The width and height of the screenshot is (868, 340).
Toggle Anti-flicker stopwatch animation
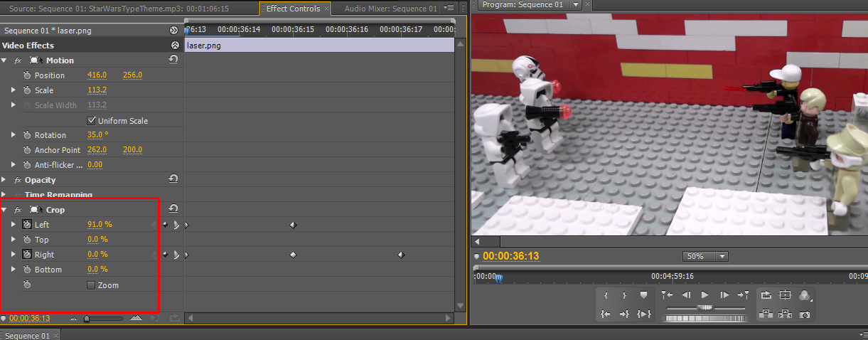(27, 165)
